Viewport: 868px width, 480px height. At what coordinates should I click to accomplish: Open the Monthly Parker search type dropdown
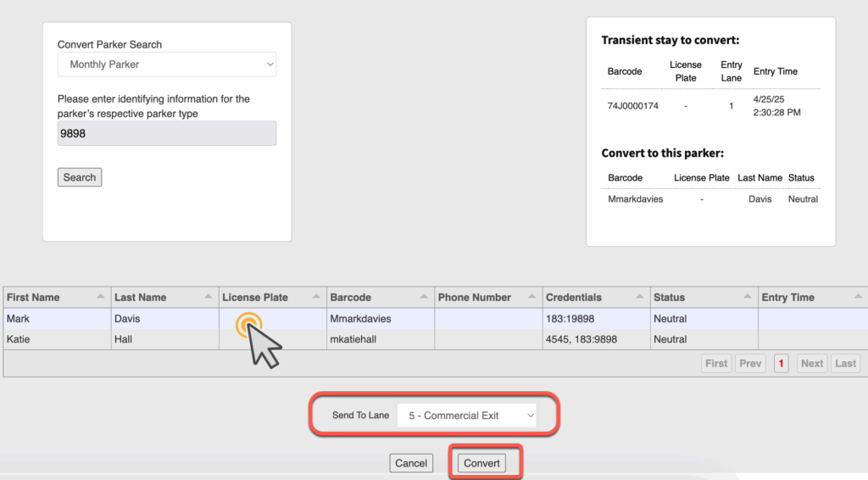(167, 64)
